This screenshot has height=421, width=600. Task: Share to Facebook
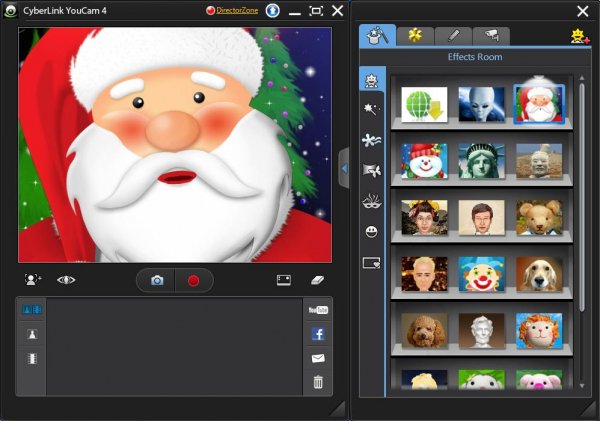(x=318, y=334)
